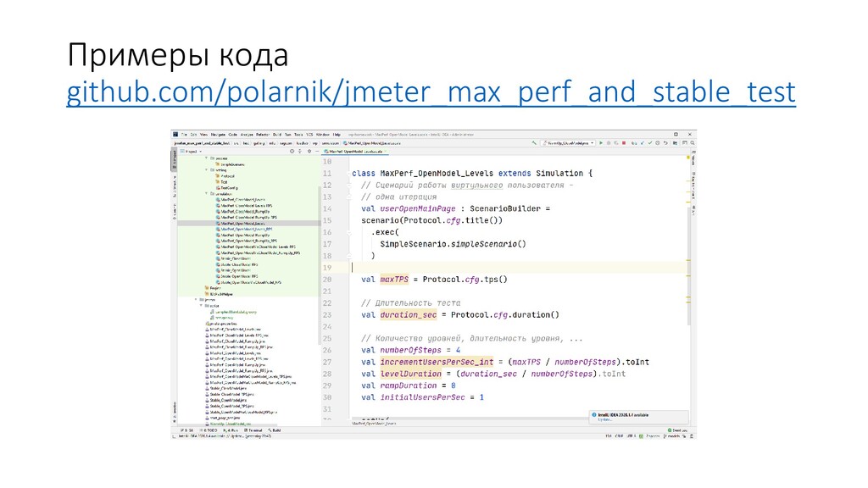Click the IntelliJ IDEA update available notification
Image resolution: width=868 pixels, height=488 pixels.
[x=639, y=417]
